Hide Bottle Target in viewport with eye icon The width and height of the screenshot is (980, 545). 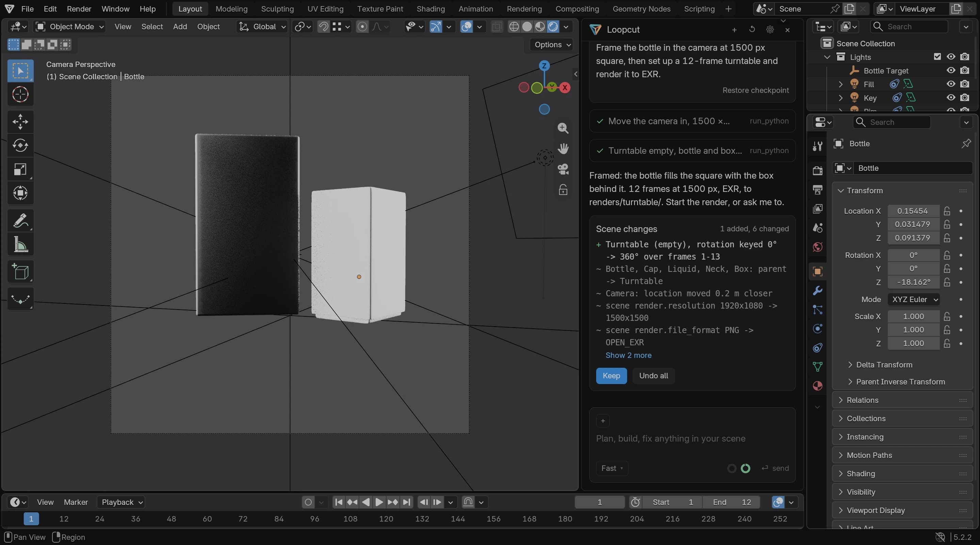tap(951, 70)
